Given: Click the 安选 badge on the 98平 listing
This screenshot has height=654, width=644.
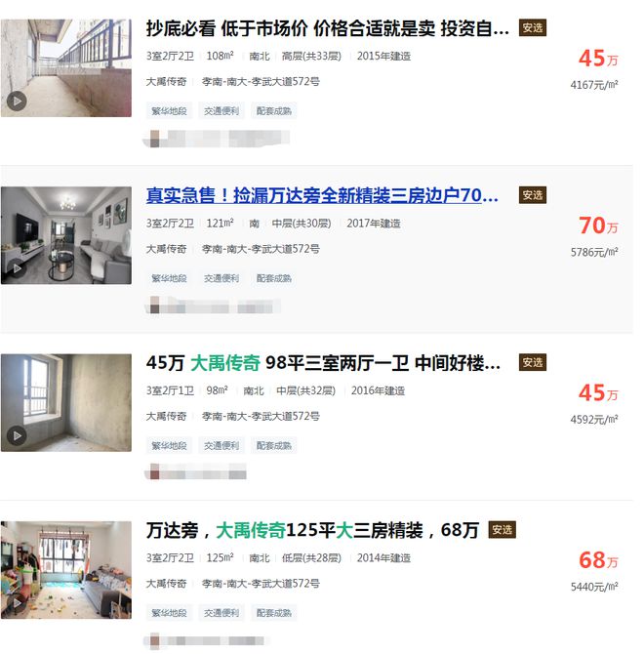Looking at the screenshot, I should pyautogui.click(x=533, y=362).
